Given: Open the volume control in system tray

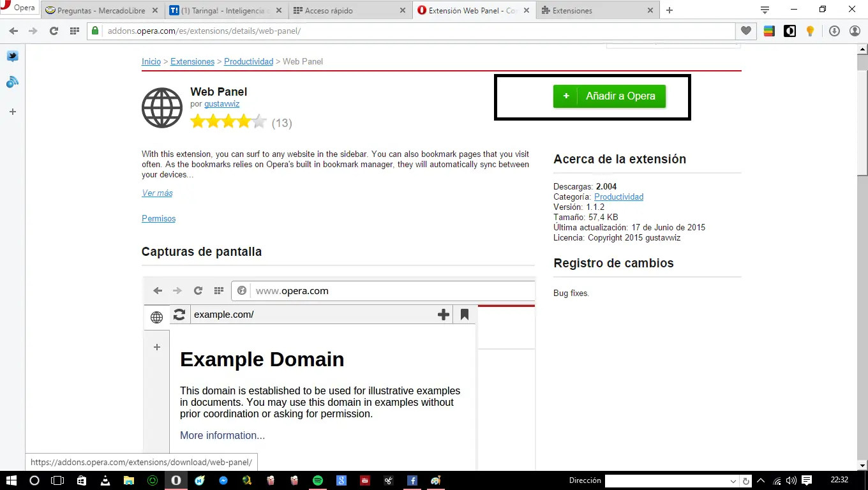Looking at the screenshot, I should pyautogui.click(x=791, y=480).
